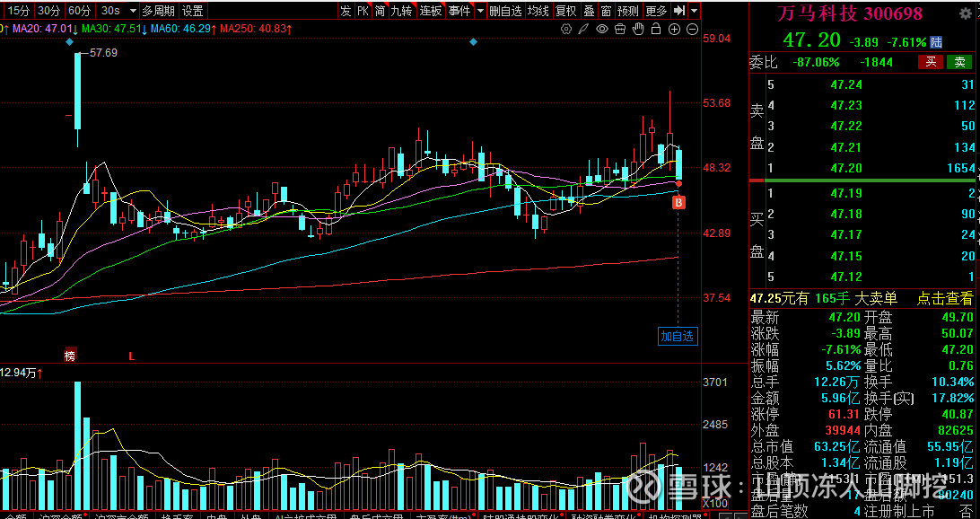Open the gear icon beside stock title
The height and width of the screenshot is (519, 980).
pyautogui.click(x=967, y=13)
